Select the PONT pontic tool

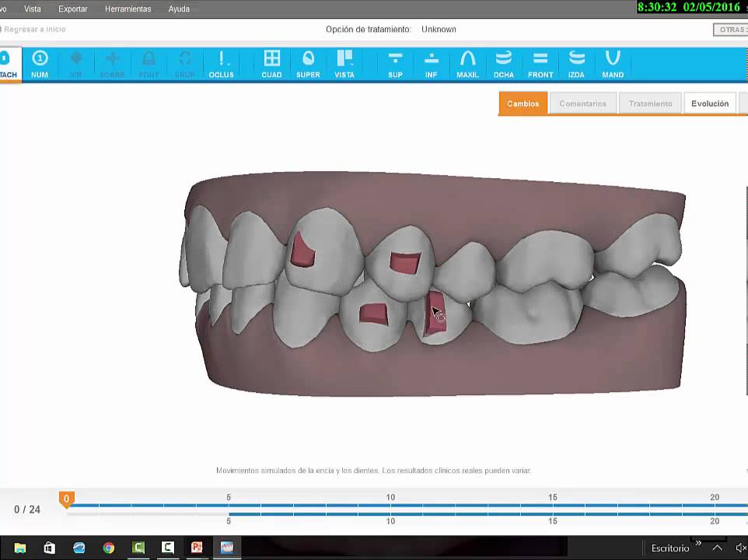149,65
